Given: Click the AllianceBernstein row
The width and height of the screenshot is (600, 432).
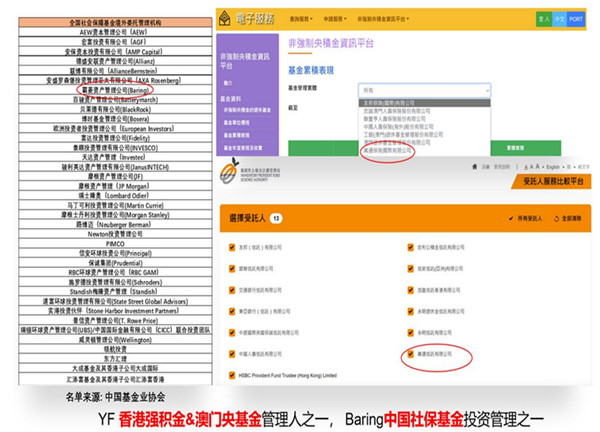Looking at the screenshot, I should click(x=115, y=70).
